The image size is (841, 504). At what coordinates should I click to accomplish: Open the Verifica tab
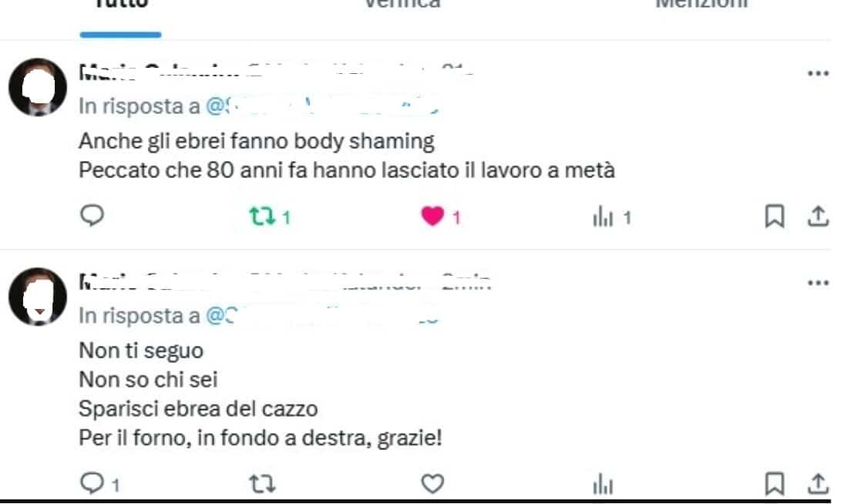tap(402, 5)
